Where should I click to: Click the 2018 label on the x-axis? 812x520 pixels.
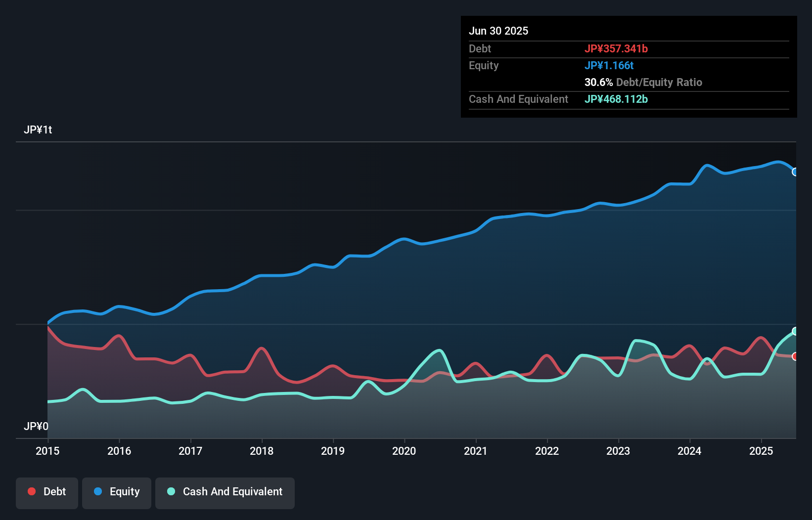(x=262, y=451)
